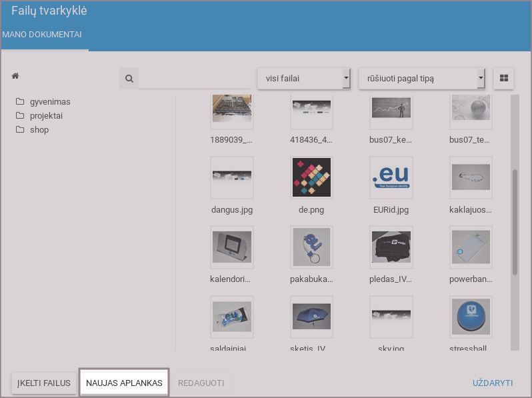Screen dimensions: 532x398
Task: Expand the 'visi failai' filter dropdown
Action: pos(303,79)
